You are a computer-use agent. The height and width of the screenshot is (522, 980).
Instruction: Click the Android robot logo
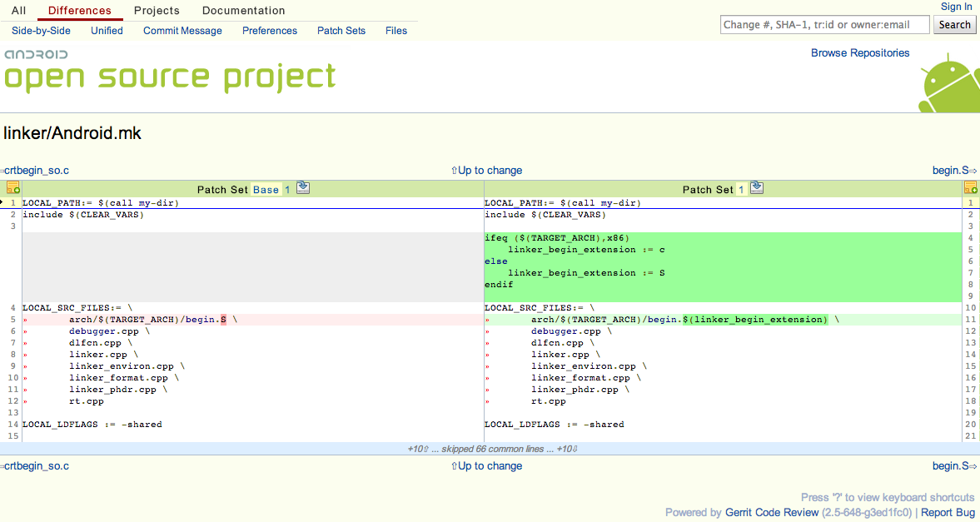pos(948,83)
